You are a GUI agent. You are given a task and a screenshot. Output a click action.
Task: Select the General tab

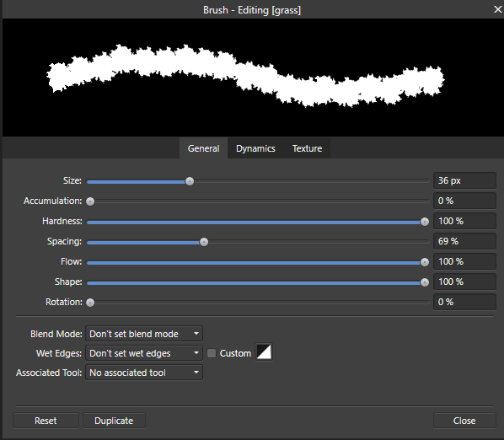point(203,148)
